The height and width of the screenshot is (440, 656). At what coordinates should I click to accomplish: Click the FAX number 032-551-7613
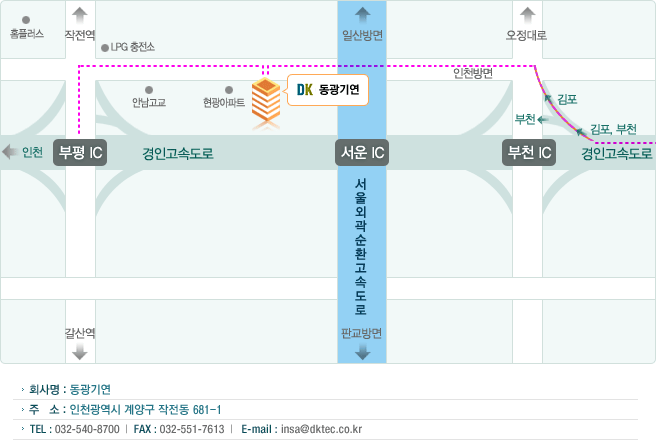click(x=192, y=429)
